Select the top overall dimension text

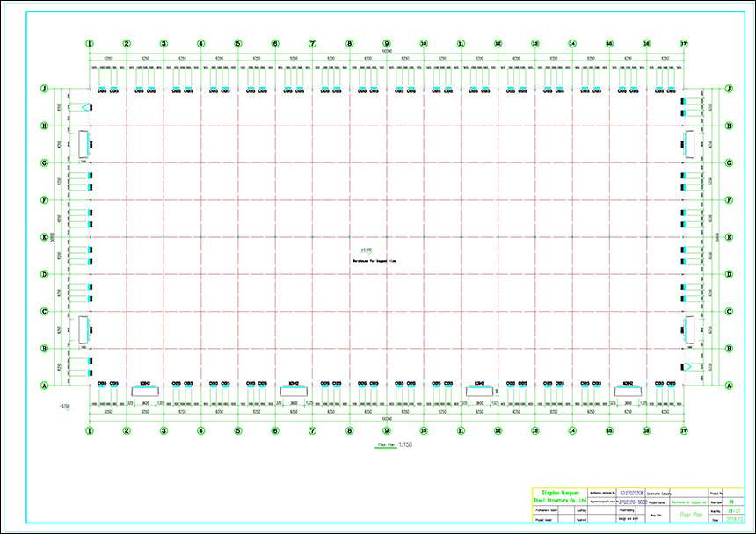tap(386, 51)
